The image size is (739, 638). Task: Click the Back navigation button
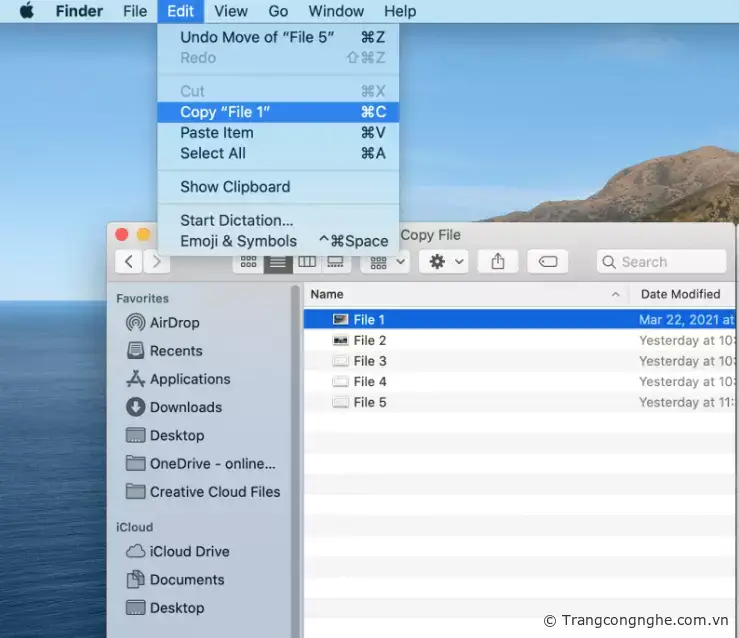pos(128,262)
